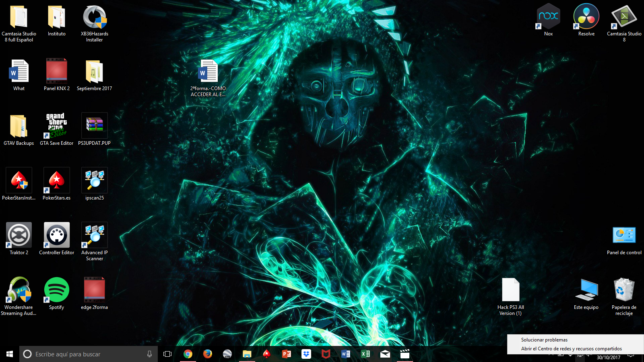Open the Camtasia Studio 8 full Español folder
The image size is (644, 362).
pyautogui.click(x=19, y=23)
